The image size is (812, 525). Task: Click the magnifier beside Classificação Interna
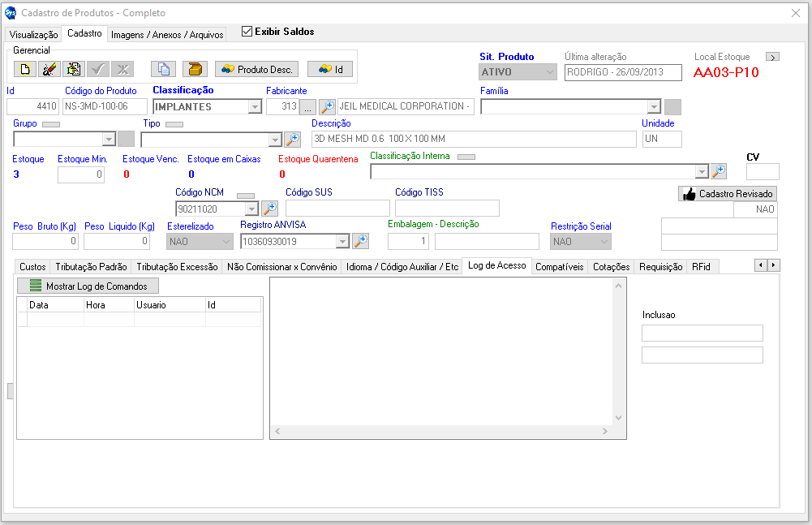pos(718,171)
